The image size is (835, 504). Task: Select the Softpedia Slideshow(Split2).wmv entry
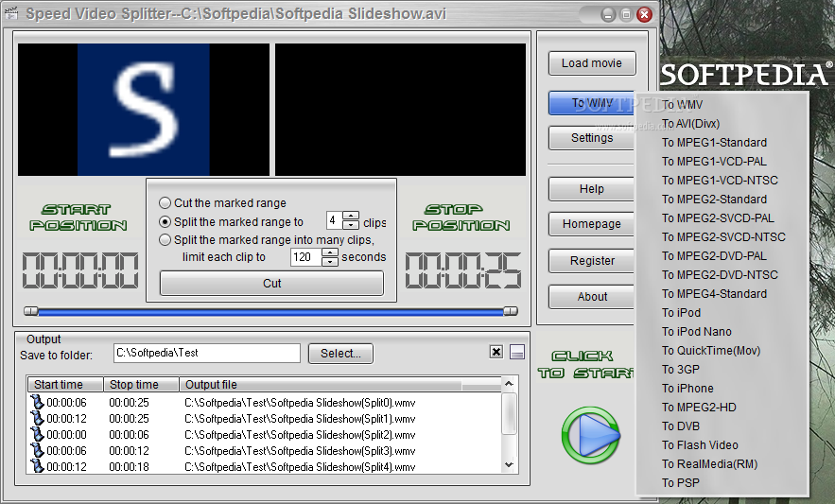[300, 435]
